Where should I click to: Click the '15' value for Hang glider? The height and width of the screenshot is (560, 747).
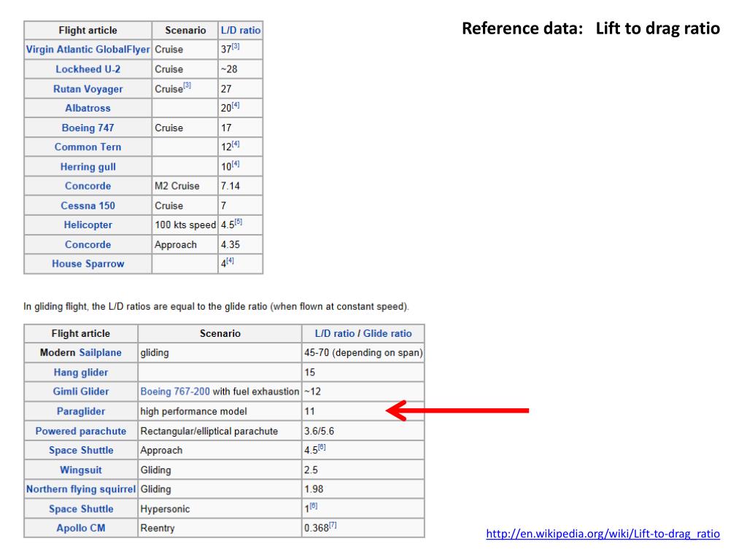[x=309, y=373]
